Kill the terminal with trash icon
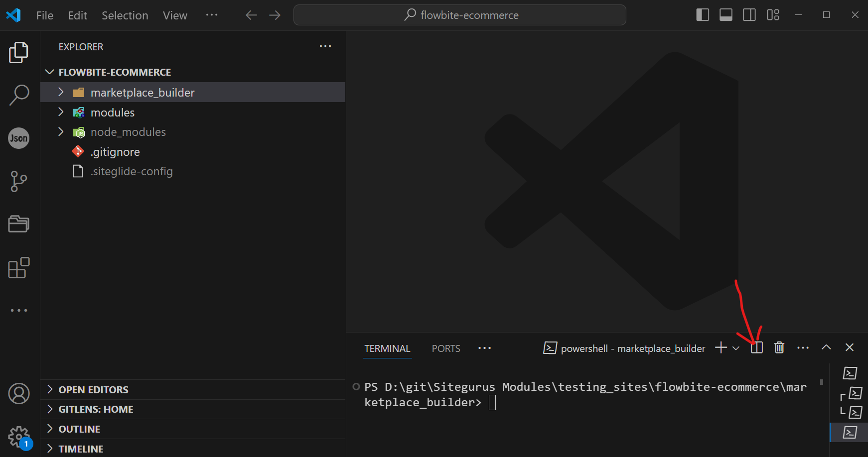The height and width of the screenshot is (457, 868). (x=779, y=347)
